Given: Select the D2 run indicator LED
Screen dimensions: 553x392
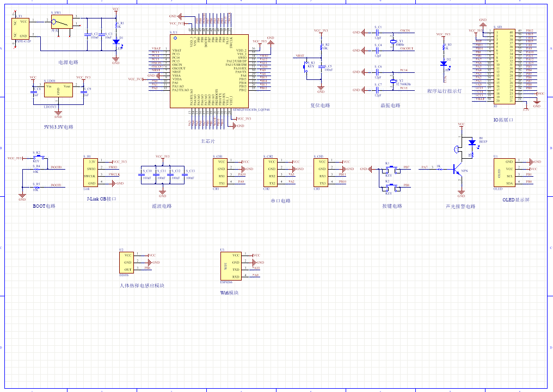Looking at the screenshot, I should coord(444,64).
